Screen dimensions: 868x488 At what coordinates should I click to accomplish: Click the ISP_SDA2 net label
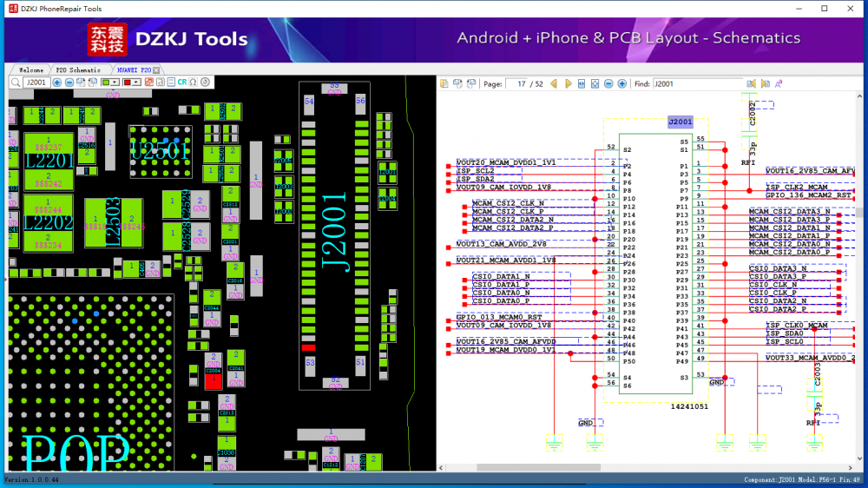tap(476, 179)
